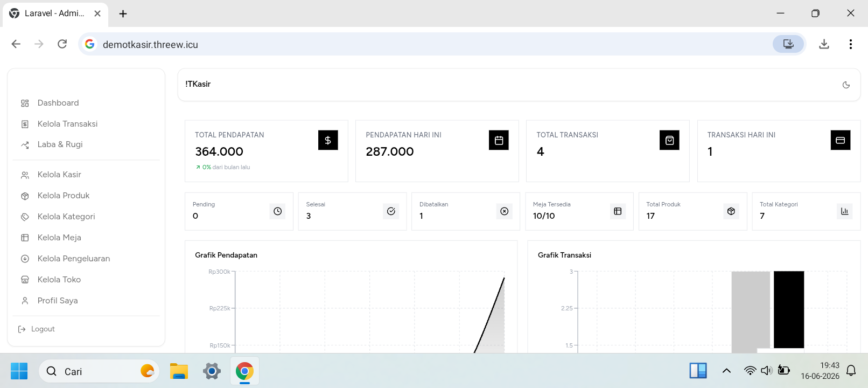Click the box icon in Total Produk card

(731, 211)
